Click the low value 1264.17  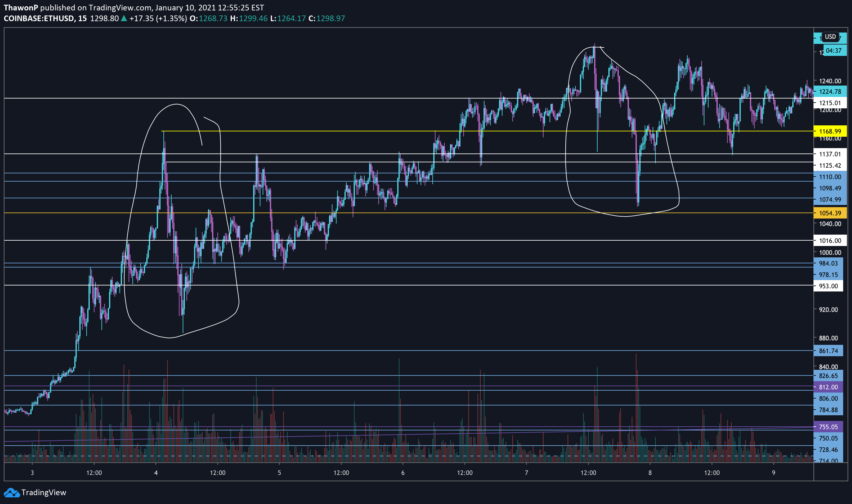coord(292,18)
